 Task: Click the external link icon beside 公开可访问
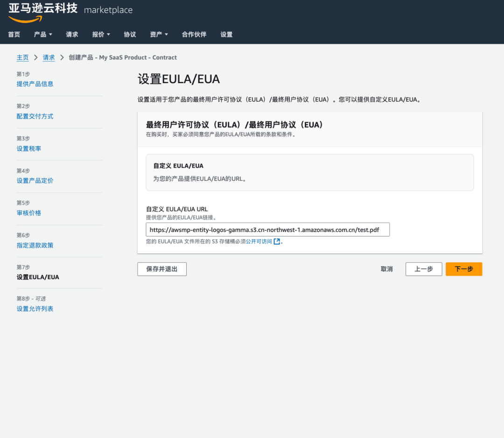click(277, 241)
